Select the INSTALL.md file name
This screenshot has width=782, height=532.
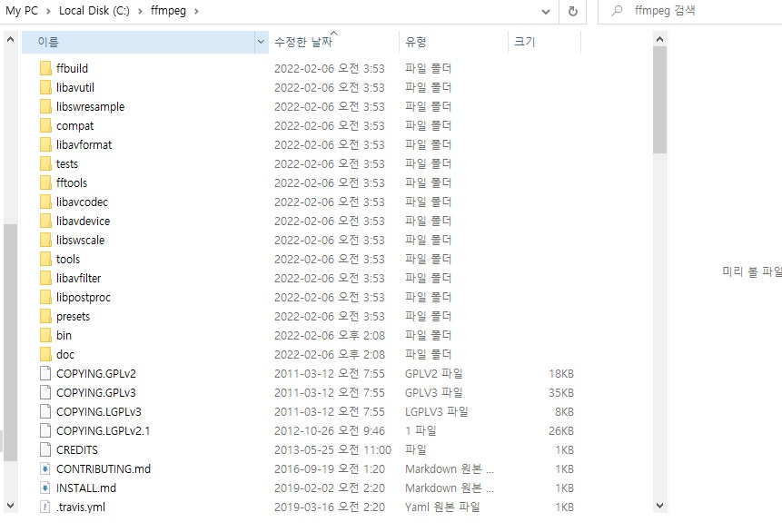(85, 488)
